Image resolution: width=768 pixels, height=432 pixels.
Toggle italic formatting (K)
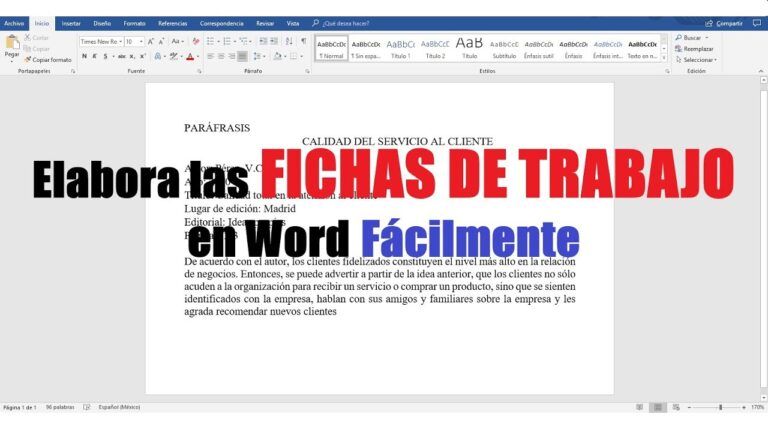(x=95, y=56)
